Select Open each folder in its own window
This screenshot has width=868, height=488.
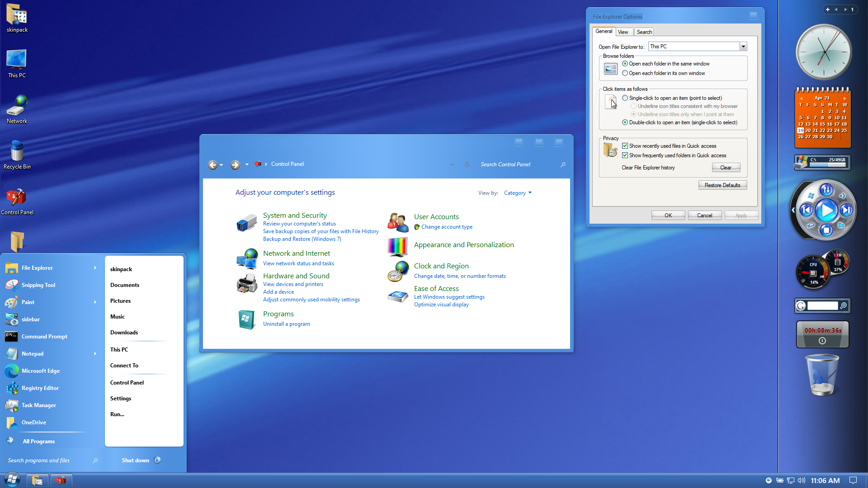(625, 73)
